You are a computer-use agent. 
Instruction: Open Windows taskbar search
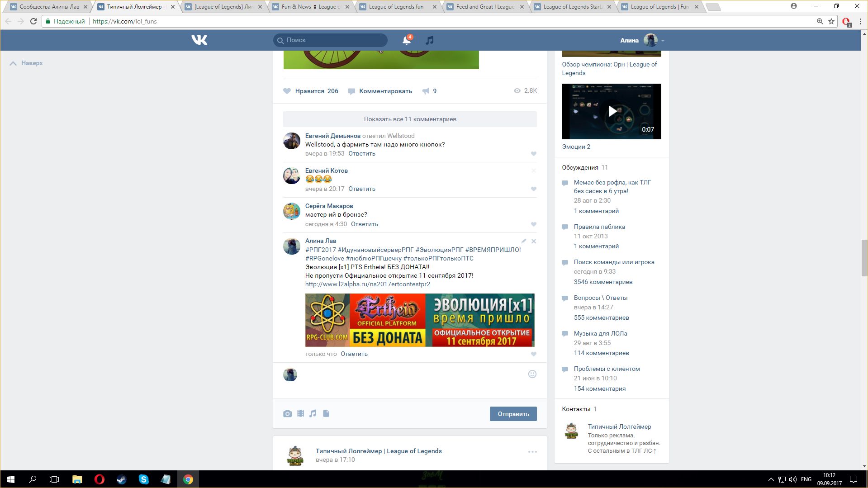point(33,479)
